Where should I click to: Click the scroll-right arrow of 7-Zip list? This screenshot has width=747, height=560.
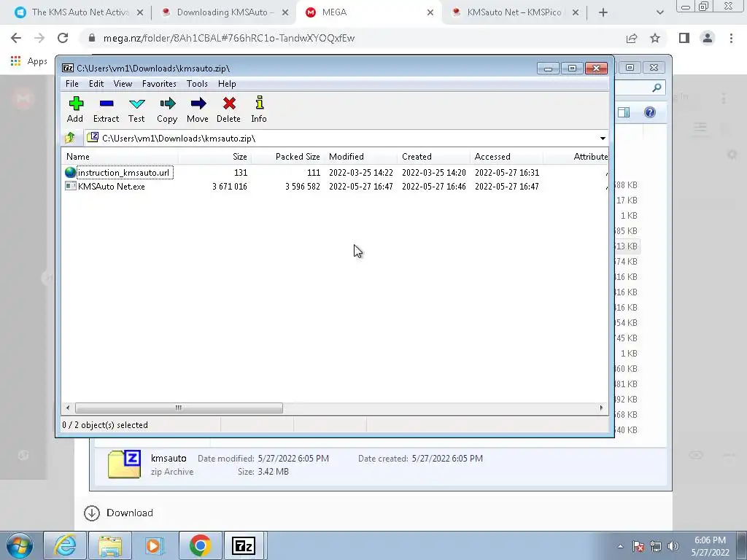[601, 408]
